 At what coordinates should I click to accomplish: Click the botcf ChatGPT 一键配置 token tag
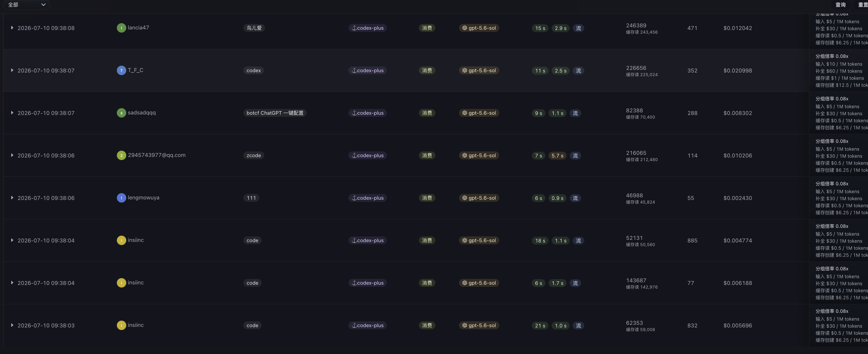[x=275, y=113]
